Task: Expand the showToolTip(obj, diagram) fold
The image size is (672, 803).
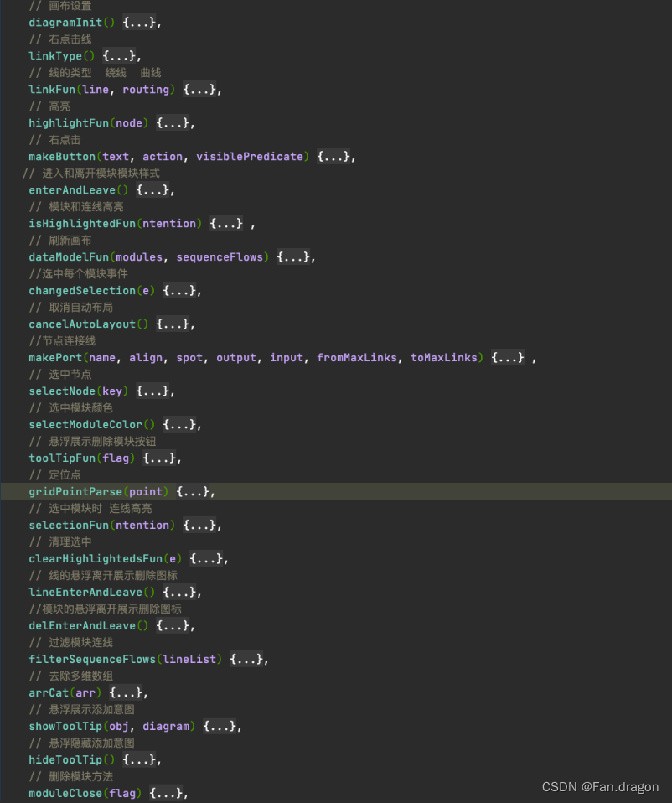Action: 219,727
